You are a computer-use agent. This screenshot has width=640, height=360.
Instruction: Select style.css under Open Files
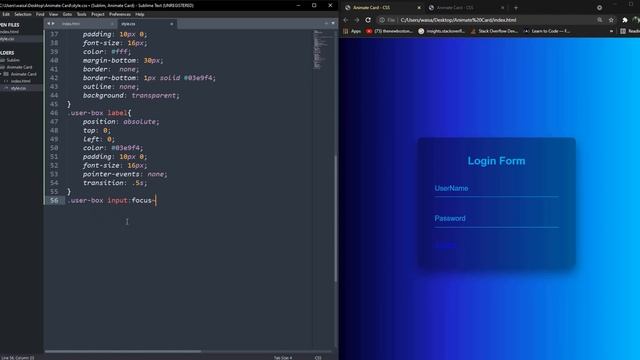8,39
